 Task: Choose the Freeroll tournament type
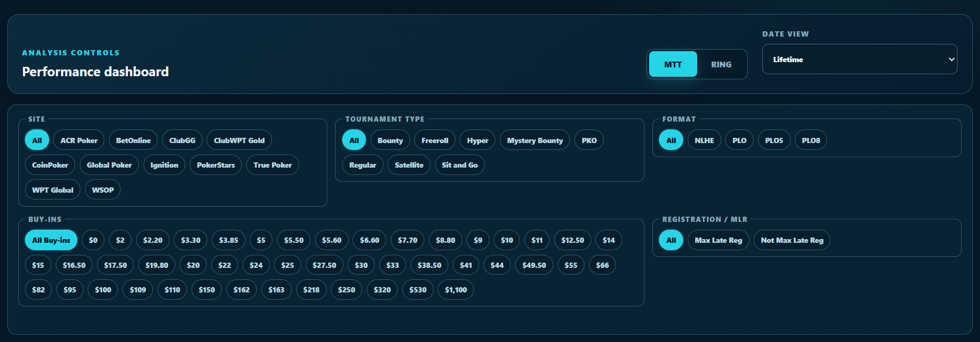(435, 140)
